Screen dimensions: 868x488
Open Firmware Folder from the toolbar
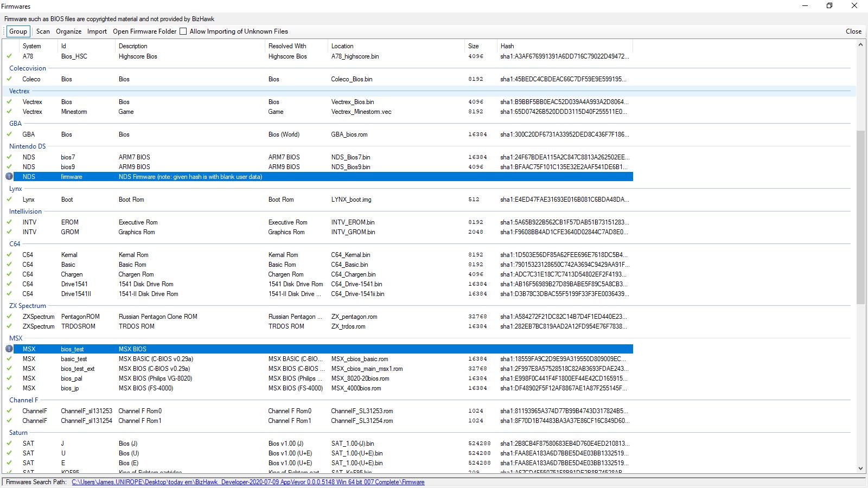point(144,31)
